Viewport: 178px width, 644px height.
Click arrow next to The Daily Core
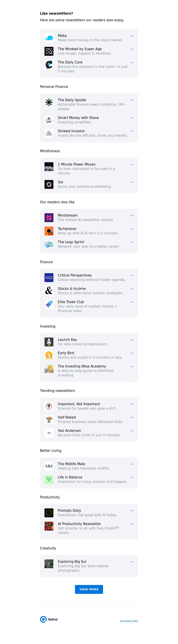click(132, 62)
